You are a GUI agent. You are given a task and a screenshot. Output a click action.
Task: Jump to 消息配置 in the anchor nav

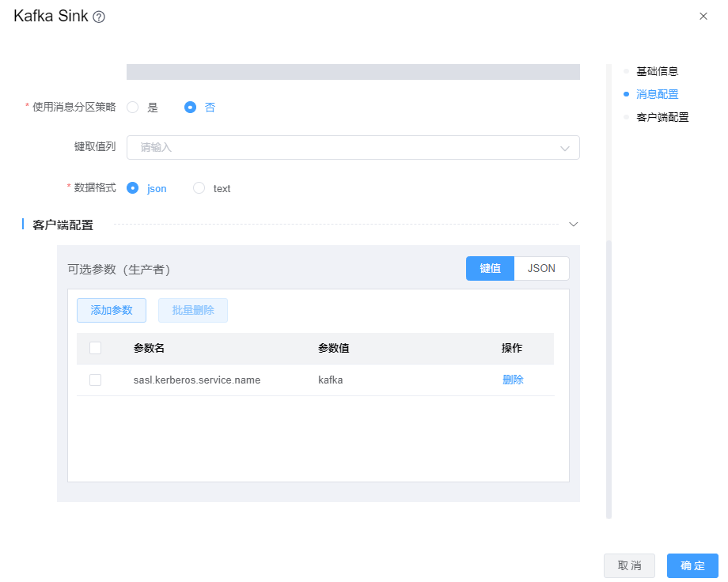[657, 94]
